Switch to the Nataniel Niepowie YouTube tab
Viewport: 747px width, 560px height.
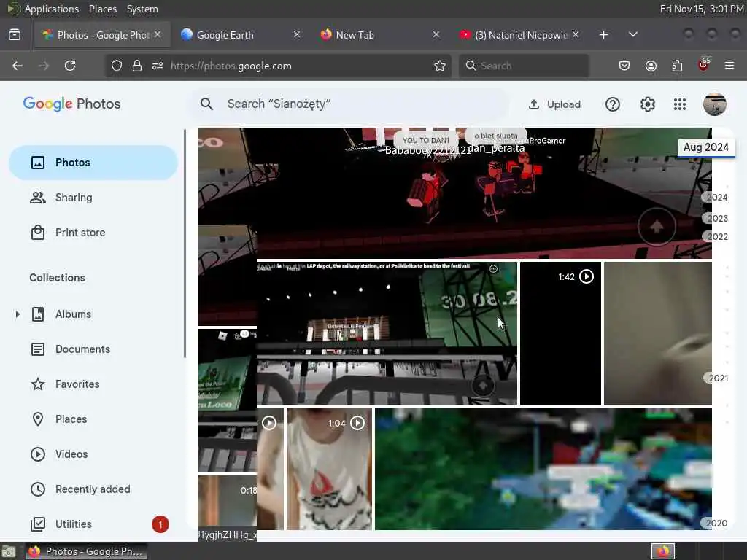(x=521, y=35)
